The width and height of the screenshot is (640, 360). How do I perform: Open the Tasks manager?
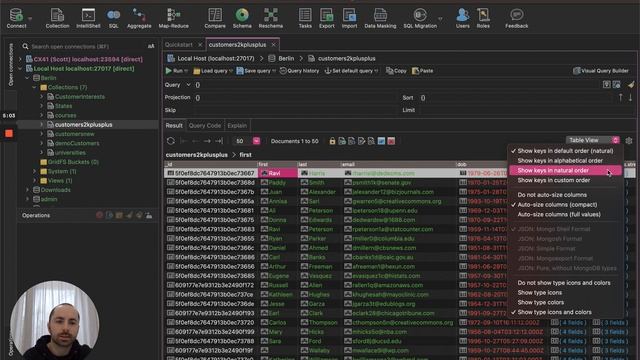tap(305, 18)
